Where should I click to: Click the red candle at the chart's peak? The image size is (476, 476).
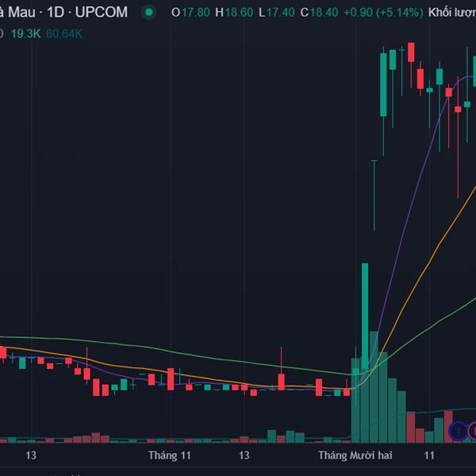pyautogui.click(x=411, y=52)
